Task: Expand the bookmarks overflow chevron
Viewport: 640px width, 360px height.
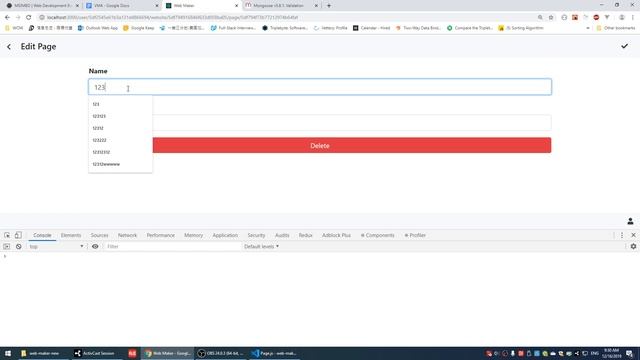Action: pos(588,28)
